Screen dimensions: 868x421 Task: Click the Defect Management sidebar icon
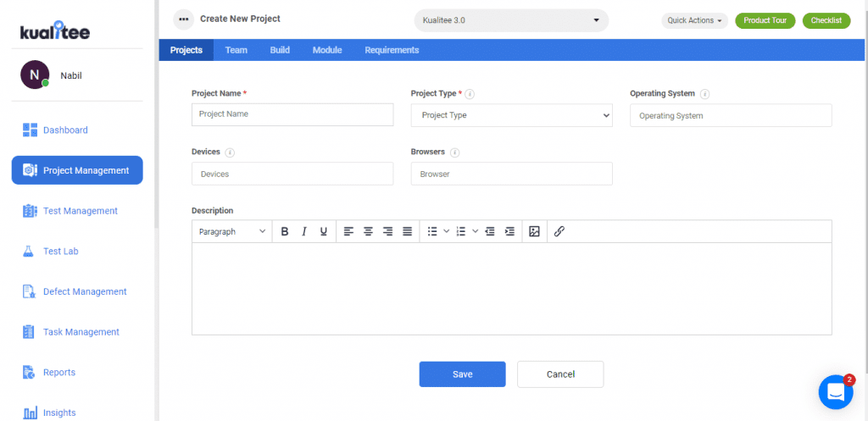(x=30, y=291)
